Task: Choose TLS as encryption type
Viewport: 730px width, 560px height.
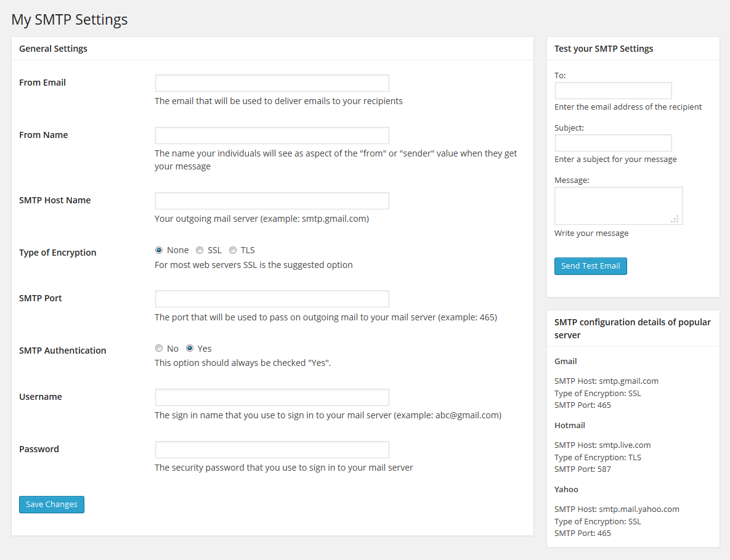Action: pyautogui.click(x=233, y=250)
